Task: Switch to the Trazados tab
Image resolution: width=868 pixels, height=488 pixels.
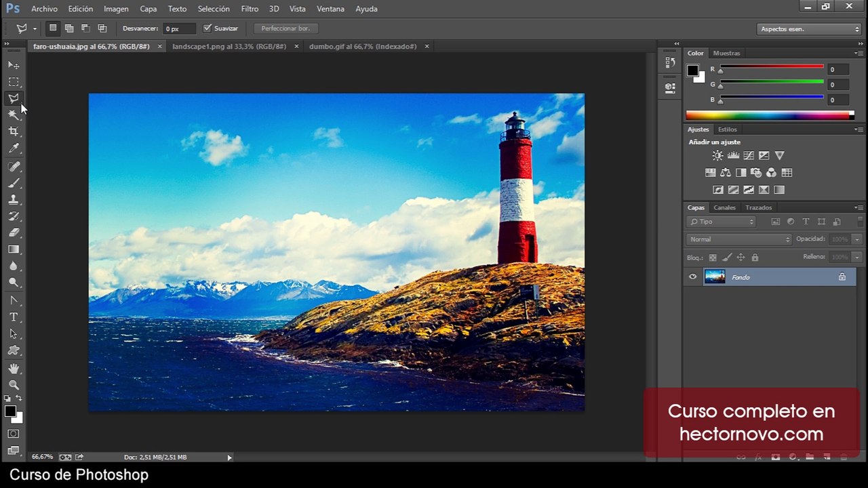Action: click(x=758, y=207)
